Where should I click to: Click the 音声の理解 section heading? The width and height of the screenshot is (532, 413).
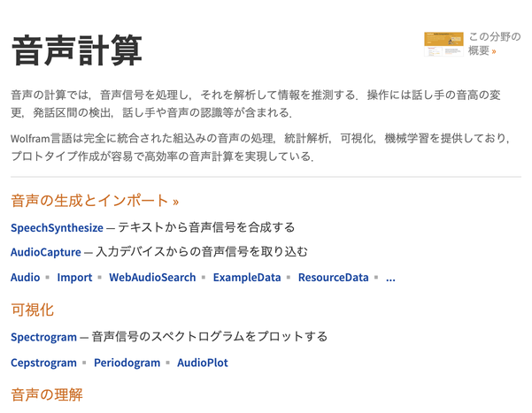46,394
